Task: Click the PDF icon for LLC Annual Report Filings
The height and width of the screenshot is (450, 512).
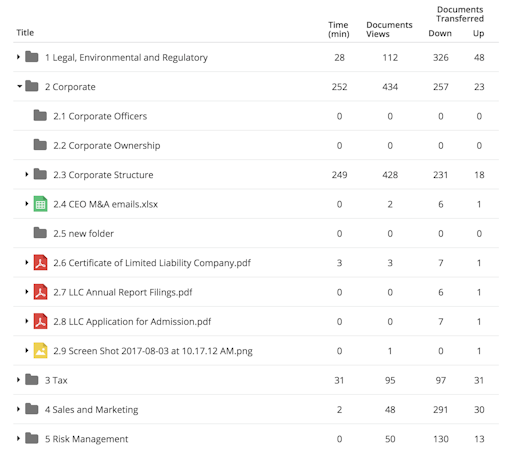Action: 40,292
